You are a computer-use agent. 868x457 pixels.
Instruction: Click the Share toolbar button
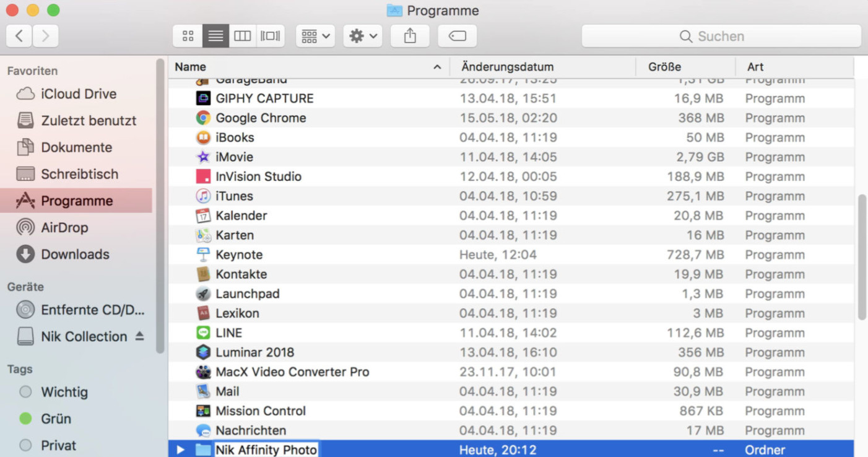(410, 36)
